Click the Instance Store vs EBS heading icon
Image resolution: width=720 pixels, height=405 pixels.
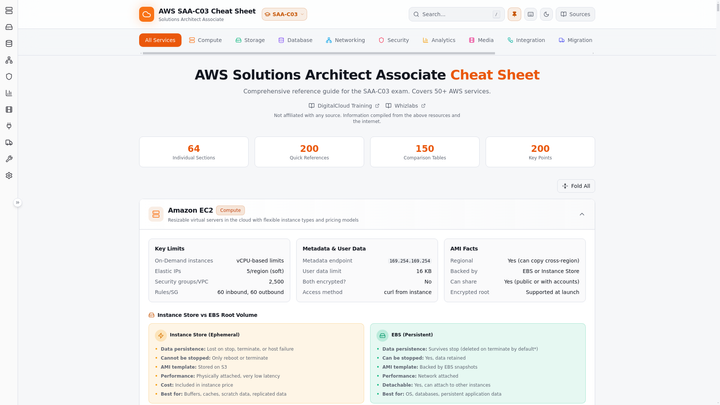pos(152,315)
